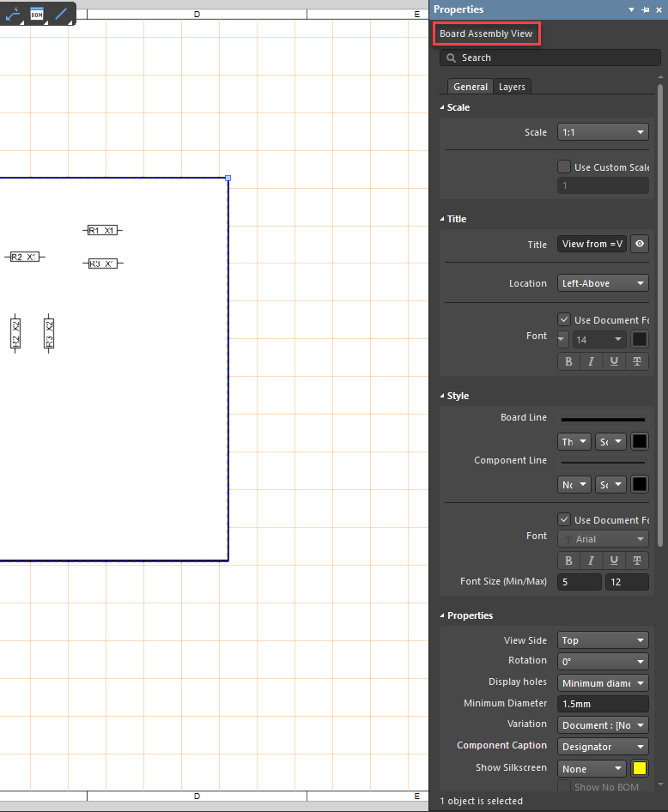Collapse the Scale section header

coord(443,107)
